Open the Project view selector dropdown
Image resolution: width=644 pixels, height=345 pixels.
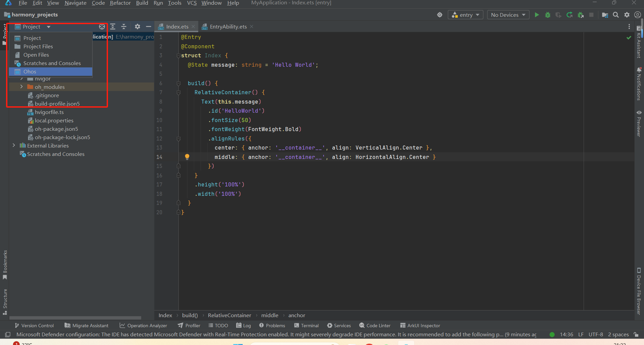[33, 26]
